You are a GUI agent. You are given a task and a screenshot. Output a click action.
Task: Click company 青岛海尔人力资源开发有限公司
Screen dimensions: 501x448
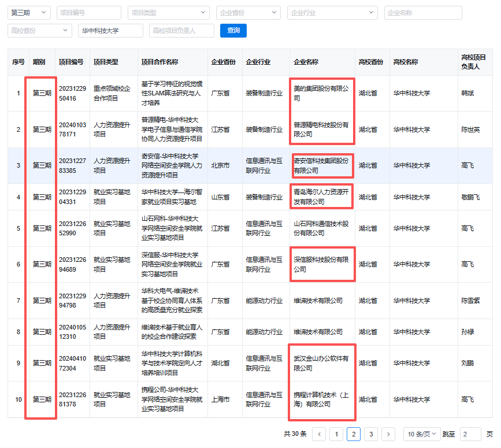(321, 197)
